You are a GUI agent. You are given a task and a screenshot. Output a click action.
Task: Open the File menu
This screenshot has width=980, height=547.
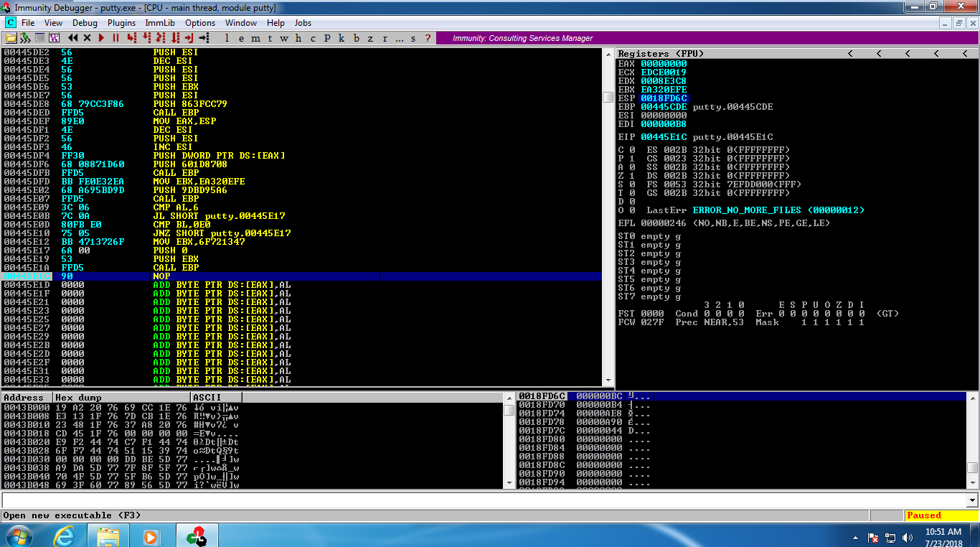click(28, 23)
